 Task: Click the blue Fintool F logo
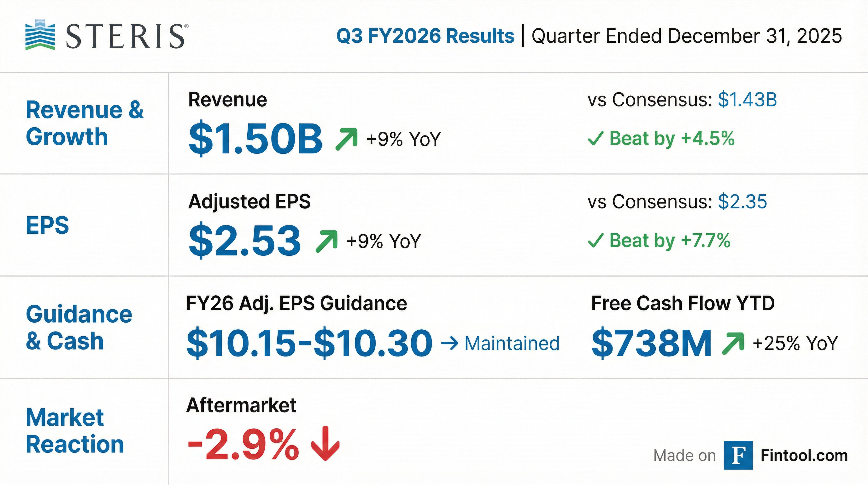click(x=738, y=455)
